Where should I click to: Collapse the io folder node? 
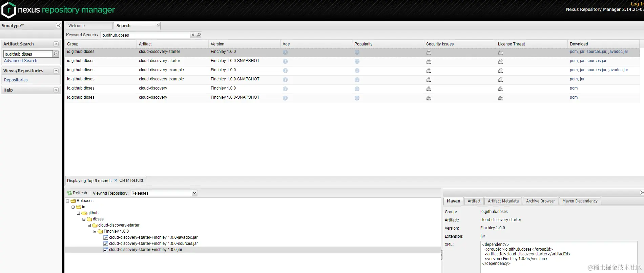(x=73, y=207)
